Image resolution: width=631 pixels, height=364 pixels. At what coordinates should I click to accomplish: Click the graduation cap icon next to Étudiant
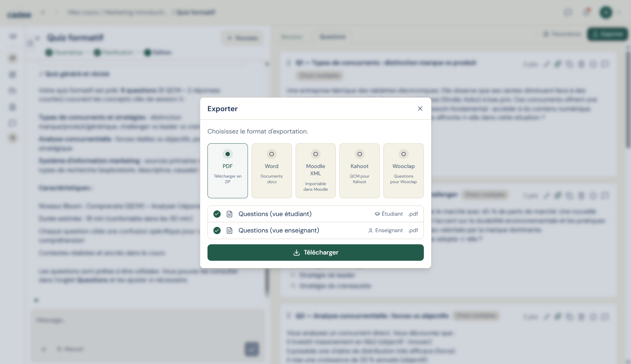(x=377, y=214)
